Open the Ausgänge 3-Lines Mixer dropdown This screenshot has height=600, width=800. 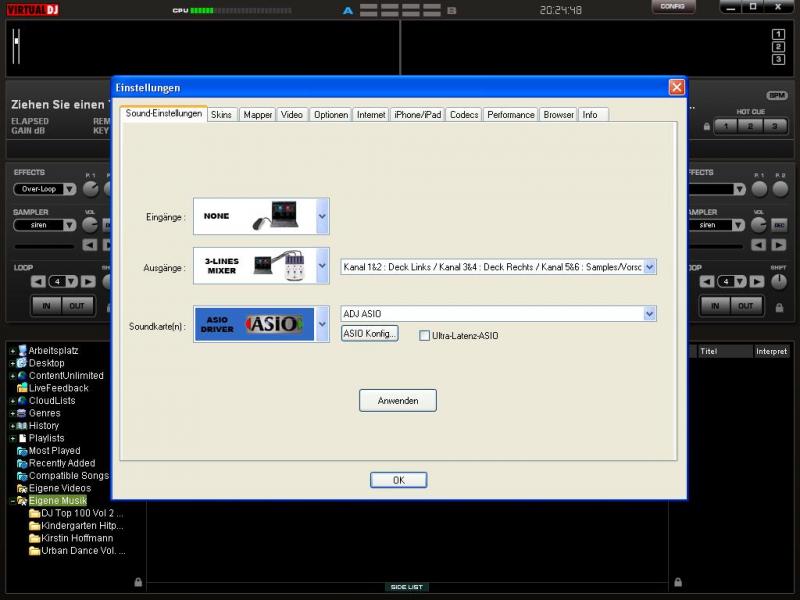[322, 266]
